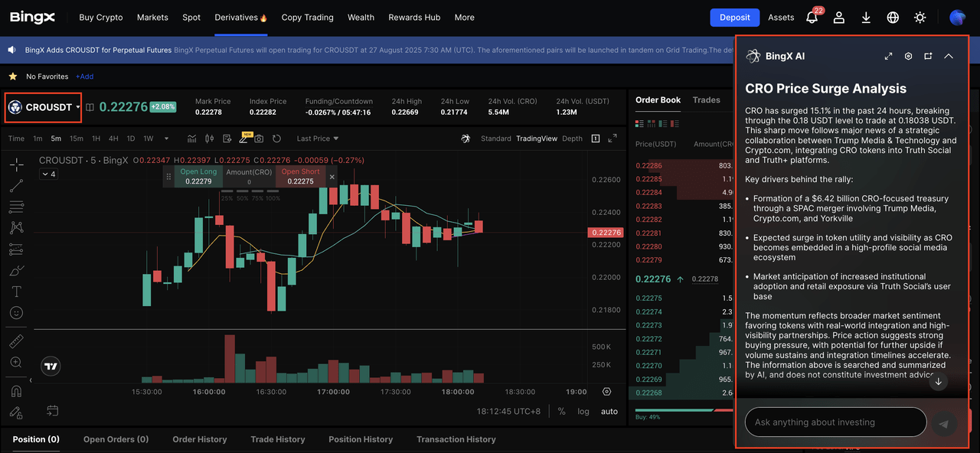Open the user account icon
This screenshot has height=453, width=980.
839,18
